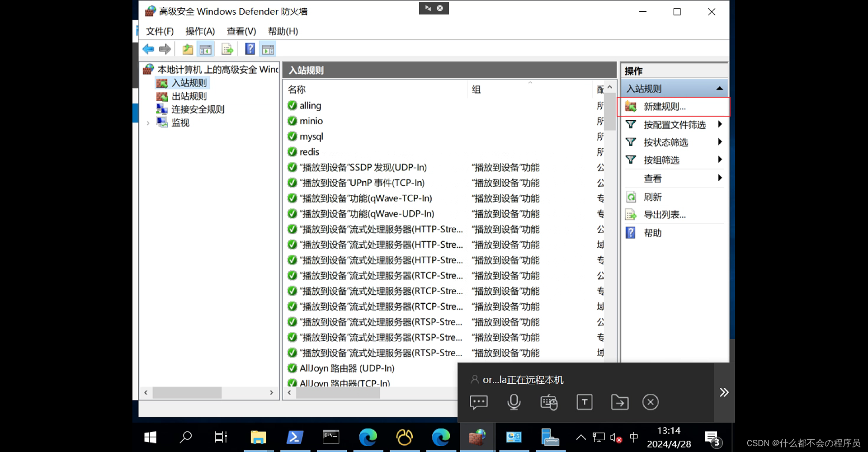Click the Back arrow toolbar icon

tap(148, 49)
